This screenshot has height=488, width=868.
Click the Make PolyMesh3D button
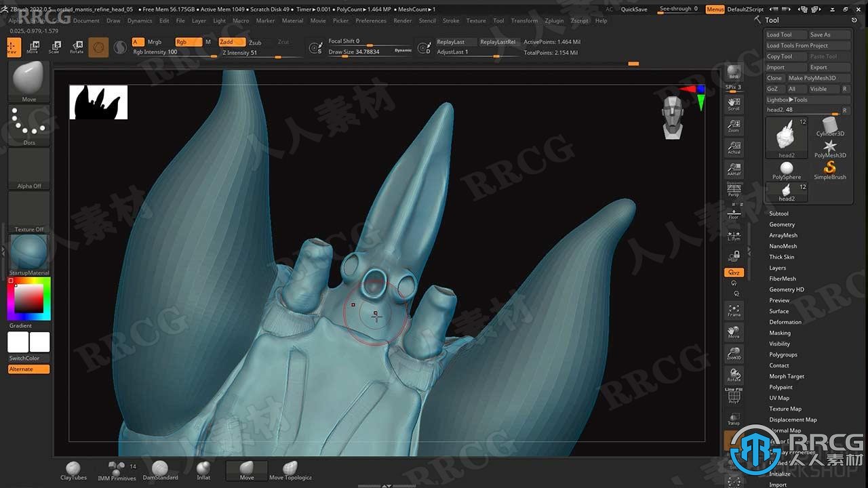point(818,78)
